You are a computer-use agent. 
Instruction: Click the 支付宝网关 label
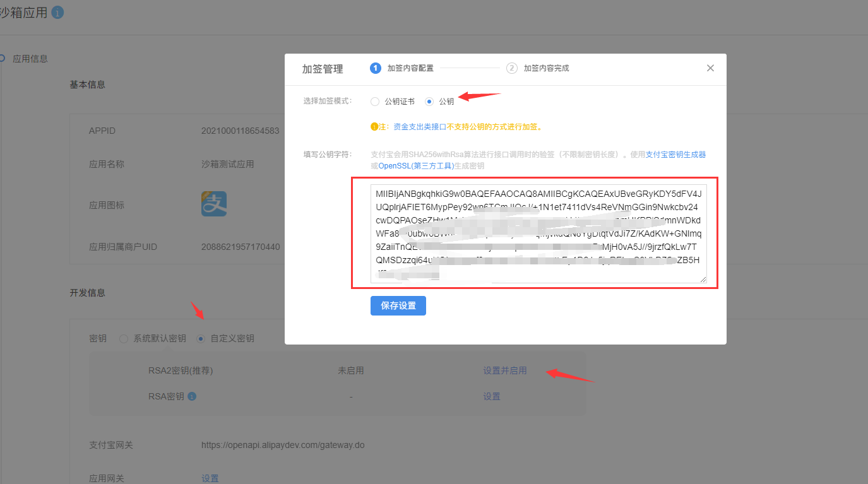[x=111, y=445]
